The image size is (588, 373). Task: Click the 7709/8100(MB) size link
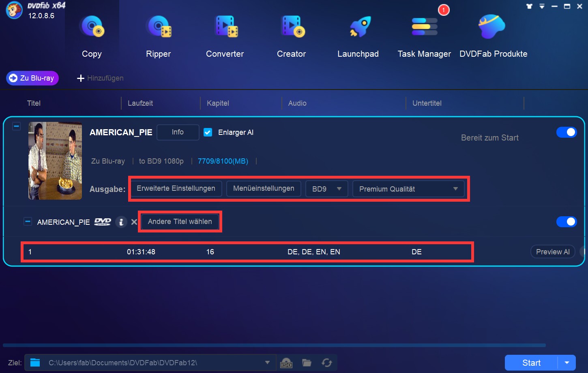point(223,161)
